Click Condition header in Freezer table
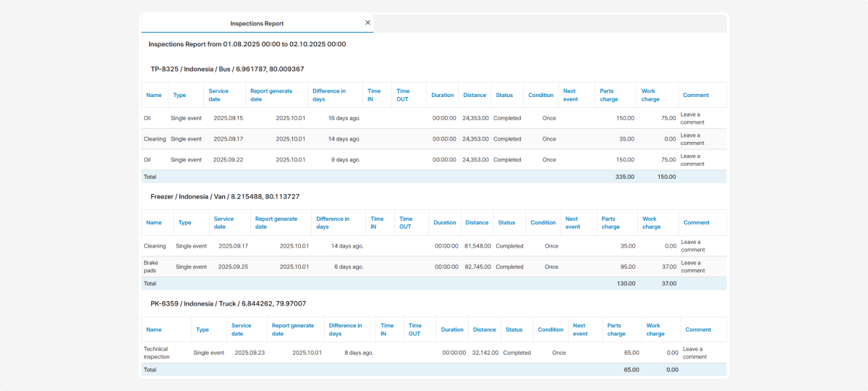The width and height of the screenshot is (868, 391). pos(543,222)
